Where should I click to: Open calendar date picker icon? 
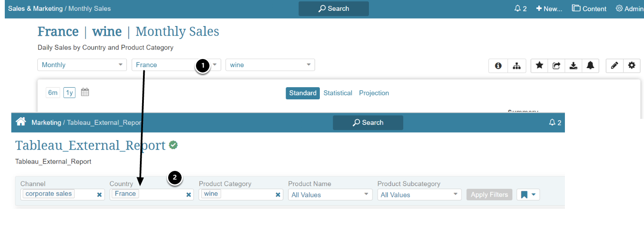point(85,92)
